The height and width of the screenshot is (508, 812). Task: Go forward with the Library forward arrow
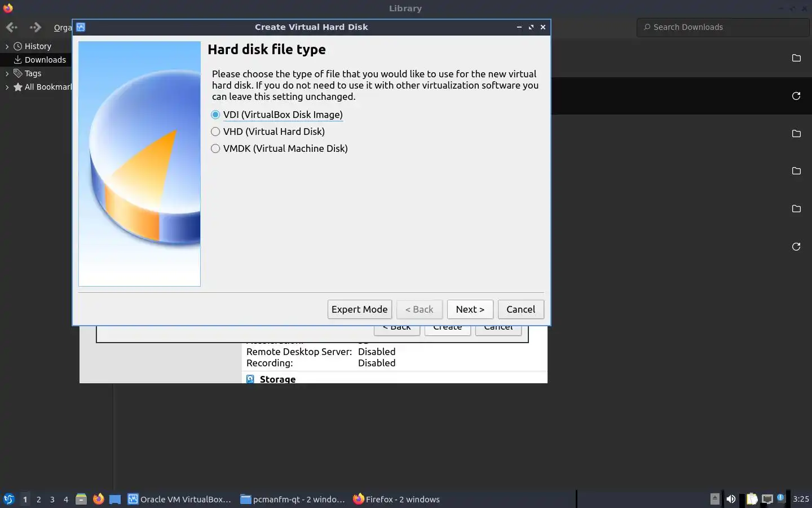(x=35, y=27)
